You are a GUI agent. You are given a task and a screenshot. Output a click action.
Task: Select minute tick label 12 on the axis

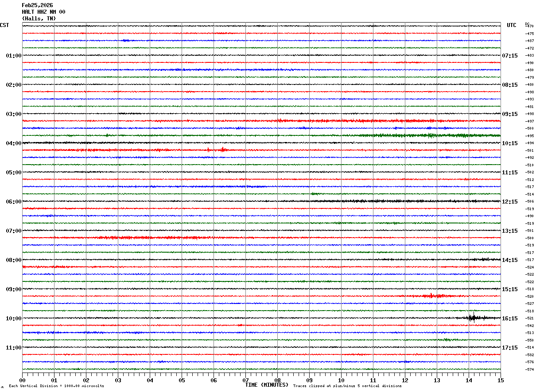coord(405,380)
